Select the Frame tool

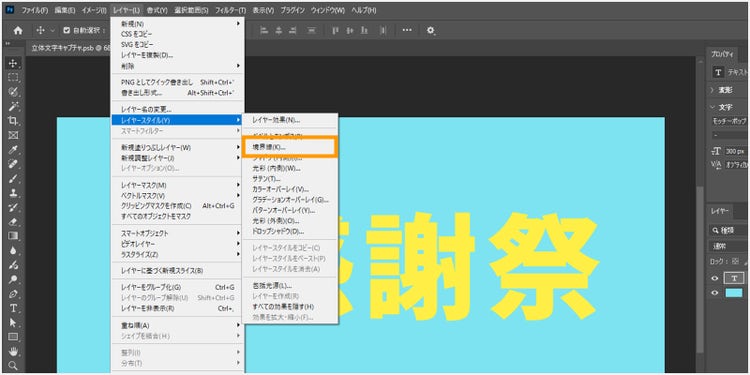pyautogui.click(x=13, y=135)
